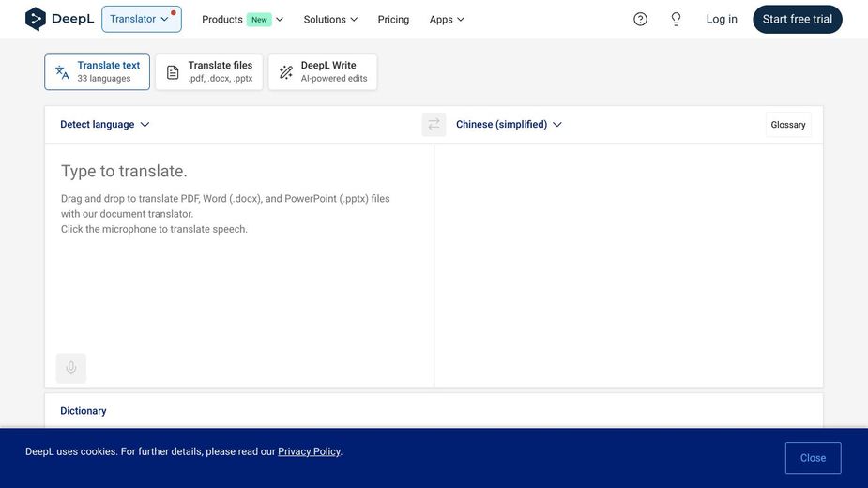The width and height of the screenshot is (868, 488).
Task: Expand the Products menu
Action: [242, 20]
